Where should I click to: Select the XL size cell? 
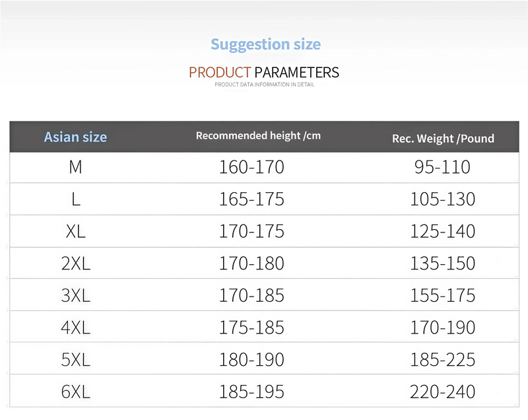coord(75,231)
